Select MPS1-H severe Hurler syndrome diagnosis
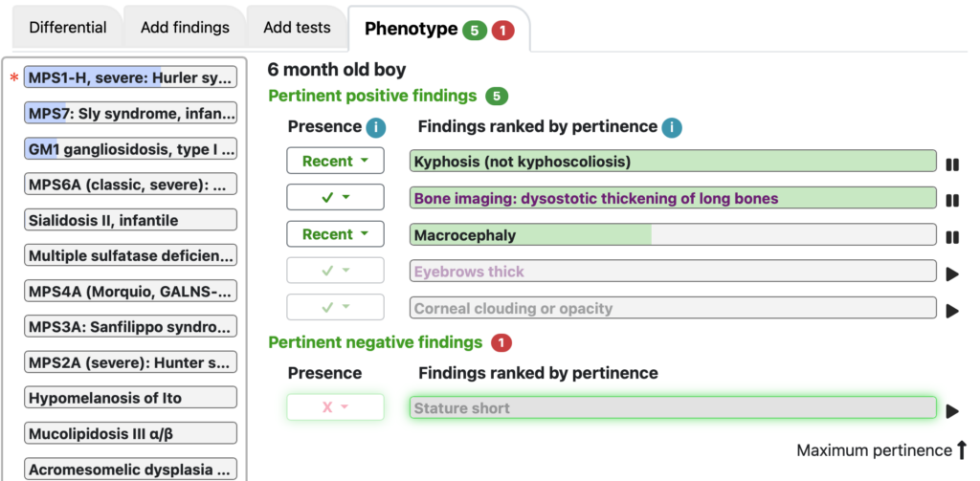This screenshot has width=980, height=481. (130, 78)
